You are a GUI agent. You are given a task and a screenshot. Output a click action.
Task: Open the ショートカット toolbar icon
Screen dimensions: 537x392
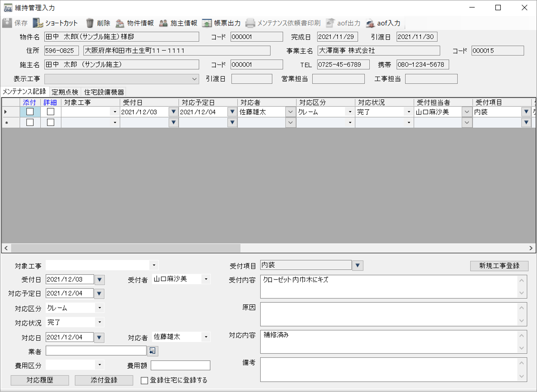tap(38, 23)
